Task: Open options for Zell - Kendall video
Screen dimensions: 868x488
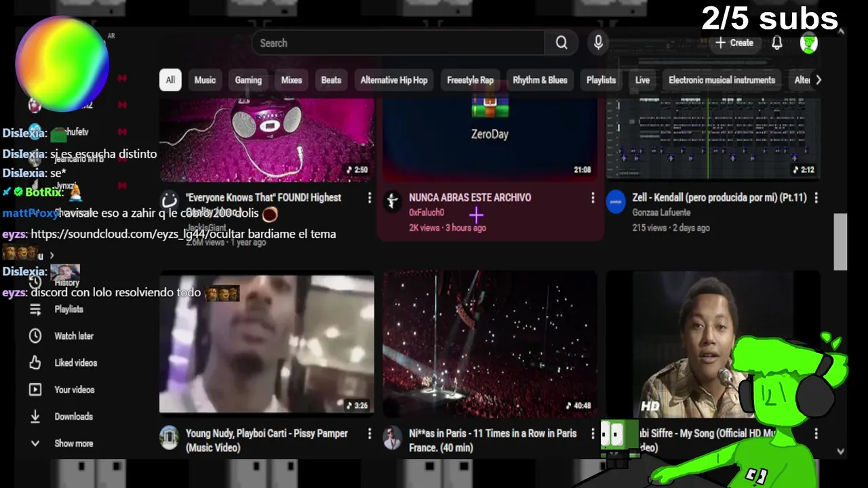Action: pyautogui.click(x=815, y=198)
